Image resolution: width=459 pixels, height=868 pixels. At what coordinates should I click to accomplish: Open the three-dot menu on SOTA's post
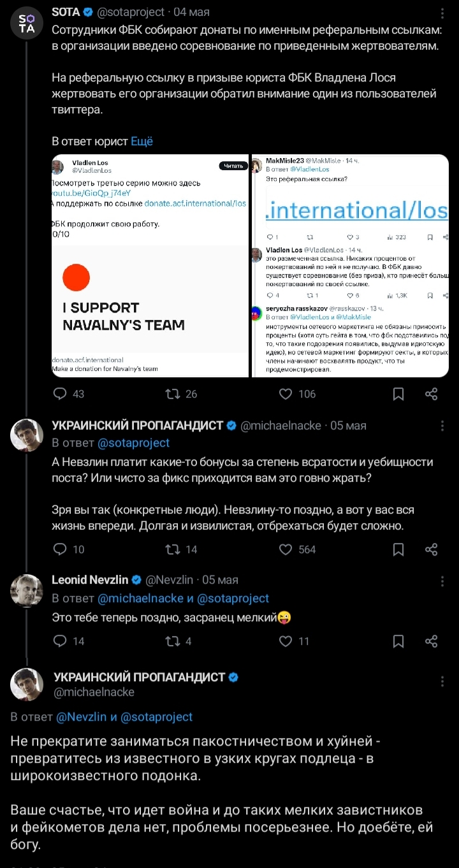pos(442,13)
